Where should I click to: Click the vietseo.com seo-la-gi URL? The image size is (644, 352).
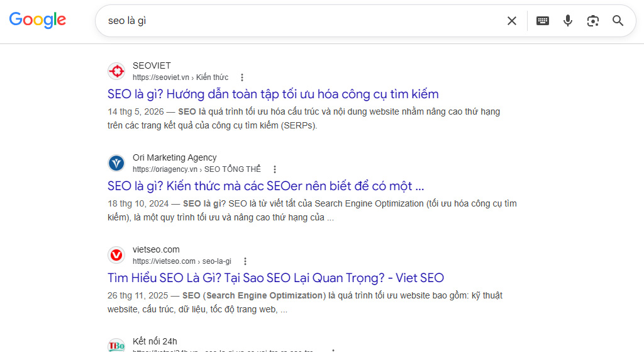click(182, 261)
